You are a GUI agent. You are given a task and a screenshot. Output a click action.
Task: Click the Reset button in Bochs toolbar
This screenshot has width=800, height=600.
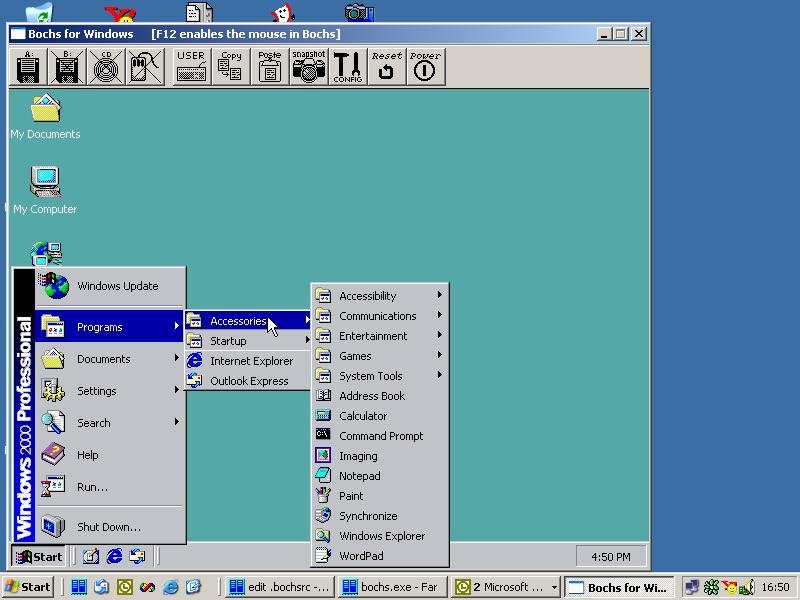[386, 67]
